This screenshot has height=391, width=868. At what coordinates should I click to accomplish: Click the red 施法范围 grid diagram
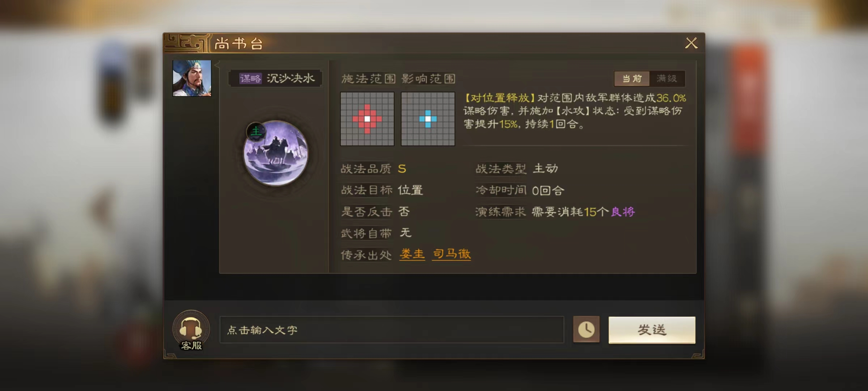[367, 119]
